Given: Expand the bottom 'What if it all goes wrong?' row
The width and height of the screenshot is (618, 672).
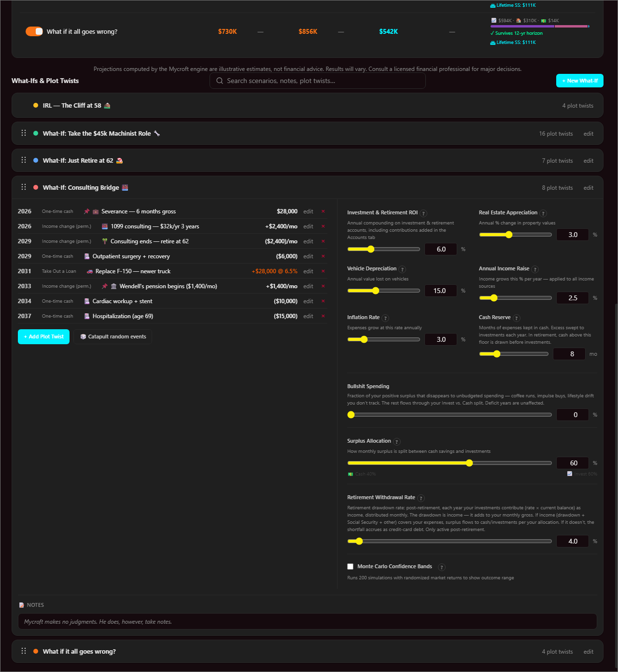Looking at the screenshot, I should [308, 651].
